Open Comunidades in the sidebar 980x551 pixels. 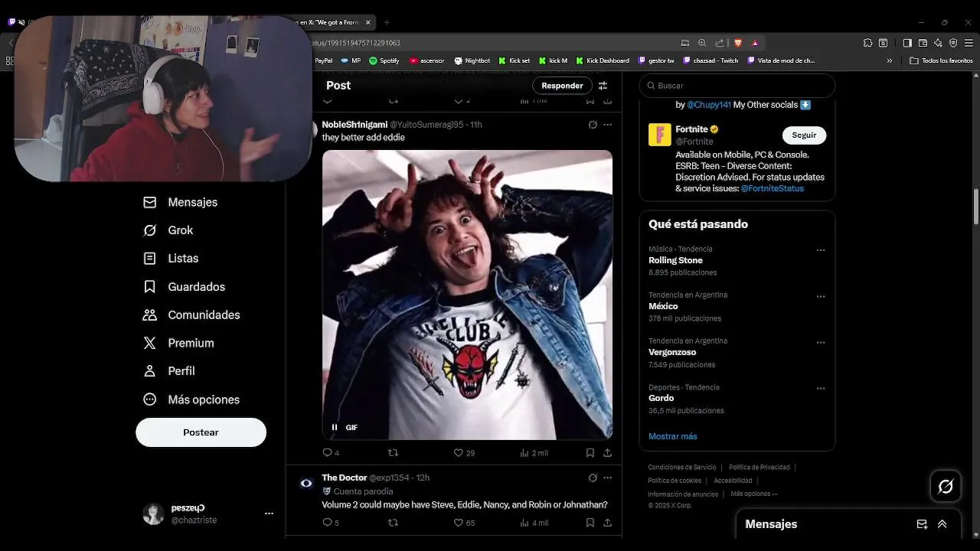pyautogui.click(x=191, y=315)
